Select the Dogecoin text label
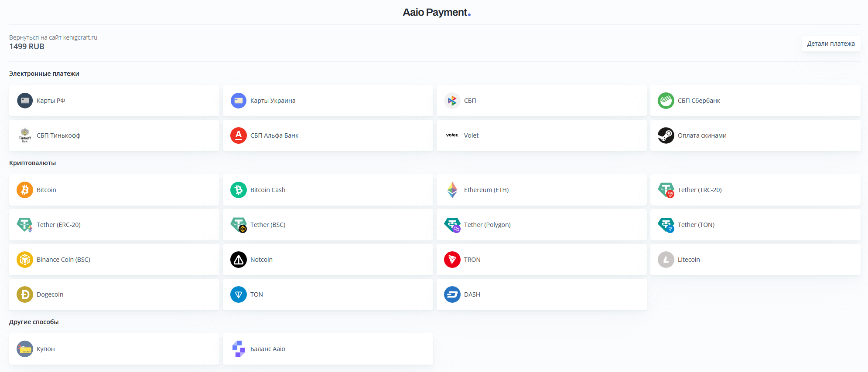The width and height of the screenshot is (868, 372). point(50,294)
